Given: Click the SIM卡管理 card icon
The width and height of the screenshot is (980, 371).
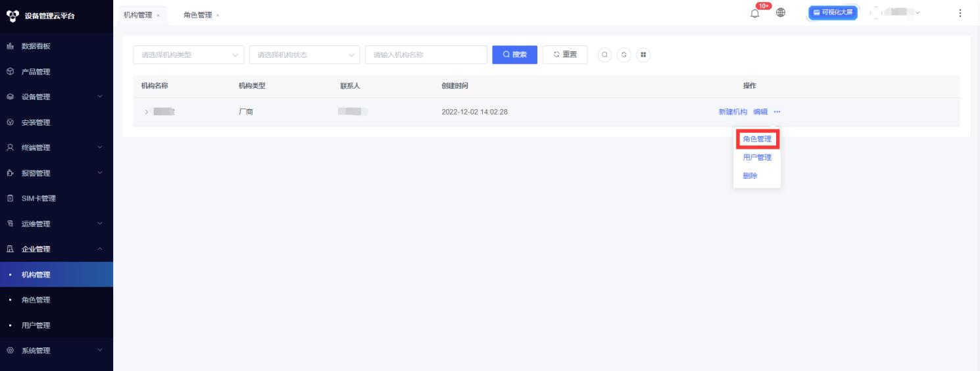Looking at the screenshot, I should click(x=10, y=198).
